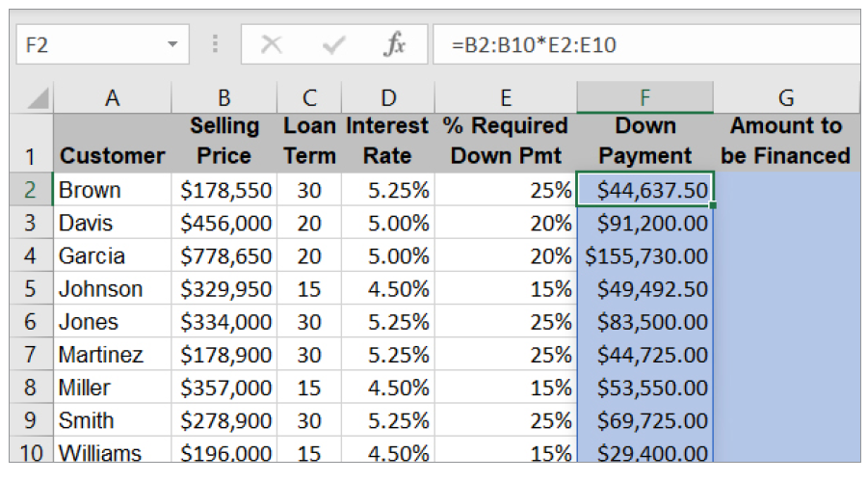The height and width of the screenshot is (482, 868).
Task: Click the Select All corner triangle
Action: [x=38, y=98]
